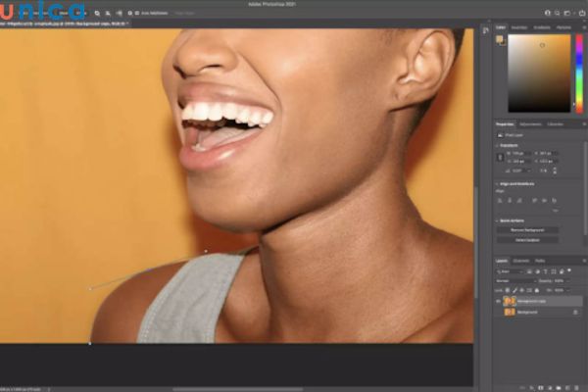Open the layer blend mode dropdown

pyautogui.click(x=516, y=280)
